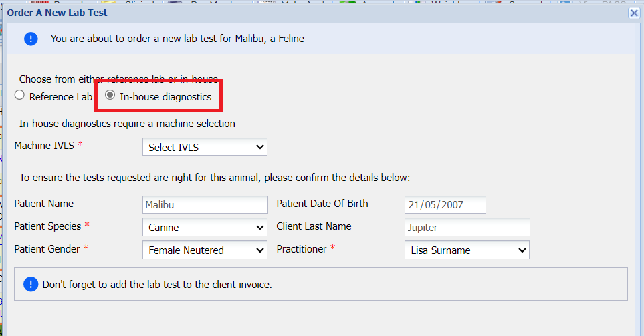
Task: Click the Patient Date Of Birth label
Action: 322,204
